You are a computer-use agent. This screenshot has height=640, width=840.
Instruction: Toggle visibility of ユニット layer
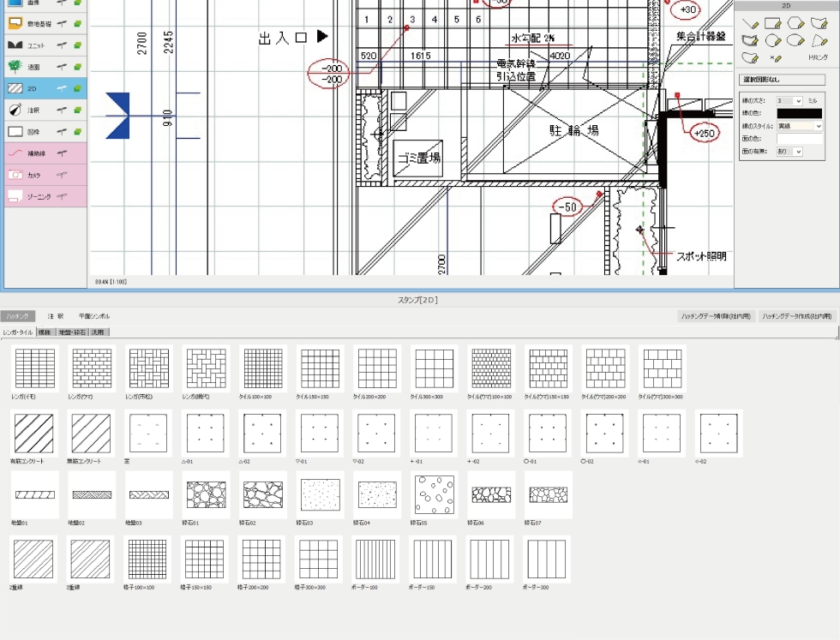point(63,45)
